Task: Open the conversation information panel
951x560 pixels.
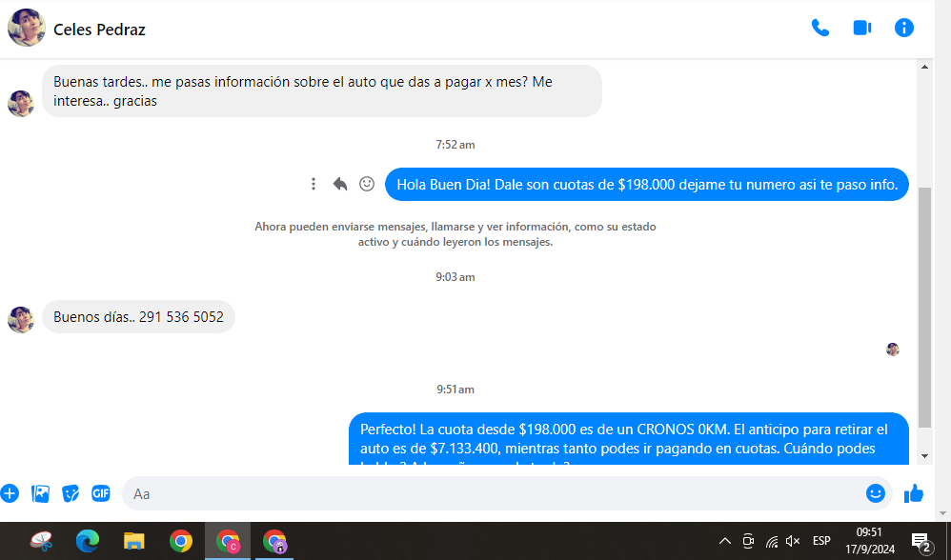Action: (x=904, y=29)
